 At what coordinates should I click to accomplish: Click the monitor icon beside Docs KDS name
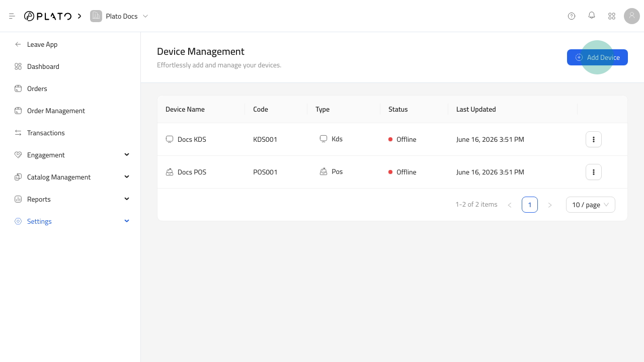(170, 139)
